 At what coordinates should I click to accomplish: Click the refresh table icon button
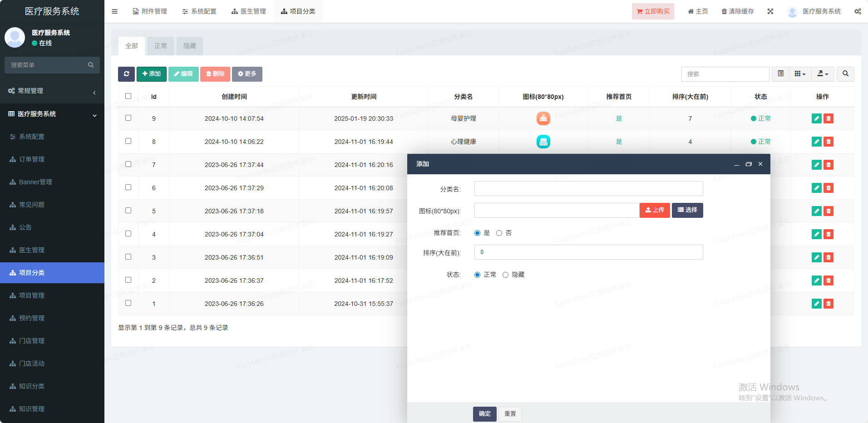pos(126,74)
